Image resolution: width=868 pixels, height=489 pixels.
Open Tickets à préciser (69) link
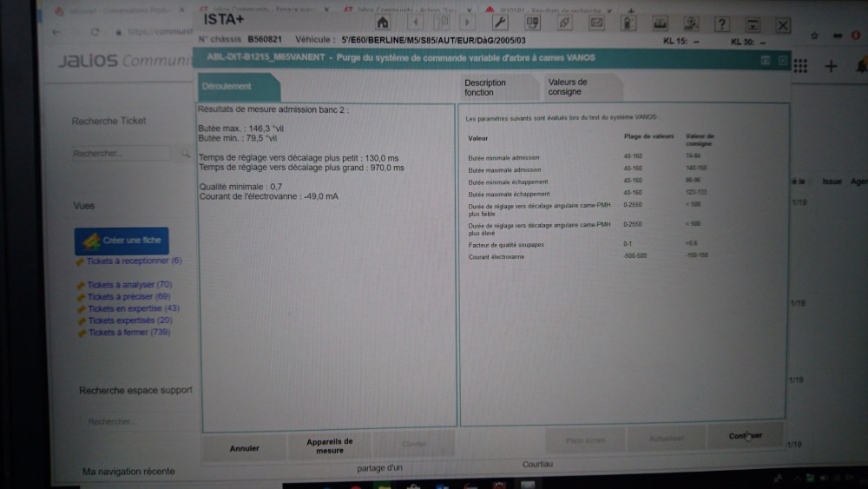point(129,297)
